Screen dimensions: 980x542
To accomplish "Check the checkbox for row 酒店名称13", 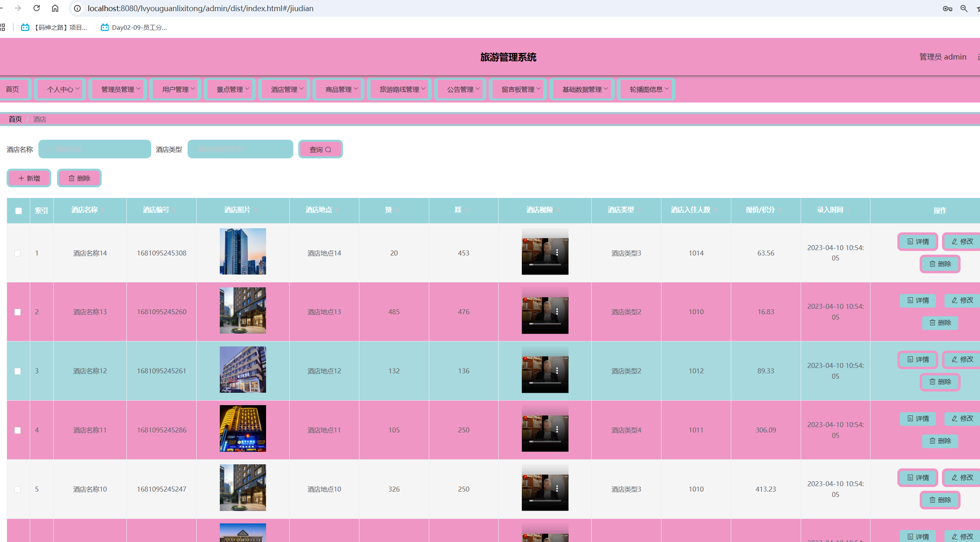I will 18,312.
